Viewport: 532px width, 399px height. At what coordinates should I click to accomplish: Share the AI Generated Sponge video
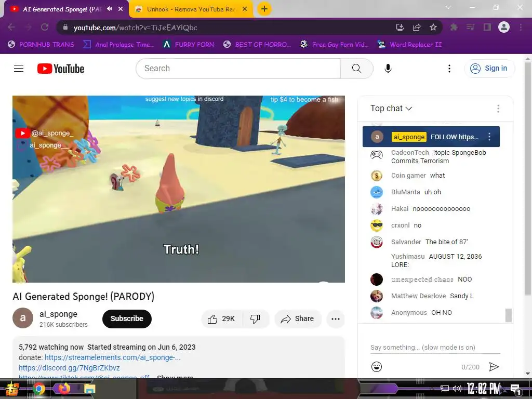click(x=298, y=318)
